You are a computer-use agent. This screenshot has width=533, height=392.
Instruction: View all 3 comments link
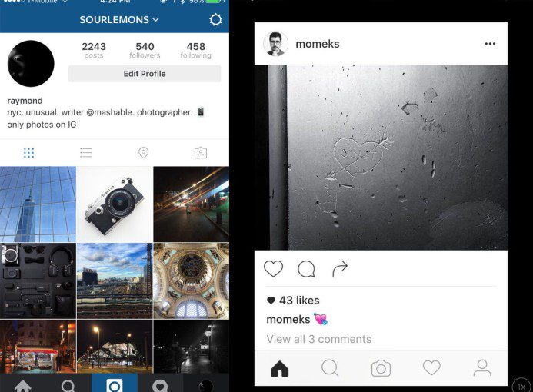(319, 339)
